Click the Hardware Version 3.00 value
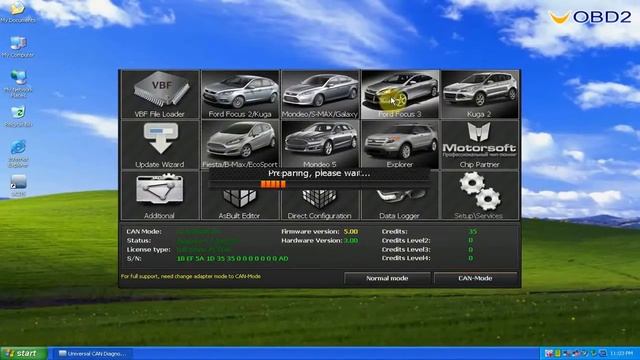The width and height of the screenshot is (640, 360). click(351, 240)
